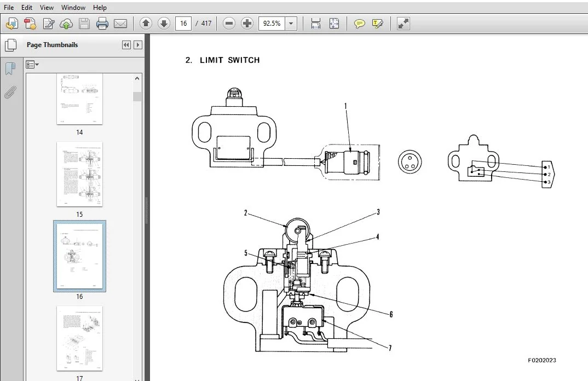This screenshot has height=381, width=588.
Task: Click the fit width scrolling icon
Action: (x=316, y=24)
